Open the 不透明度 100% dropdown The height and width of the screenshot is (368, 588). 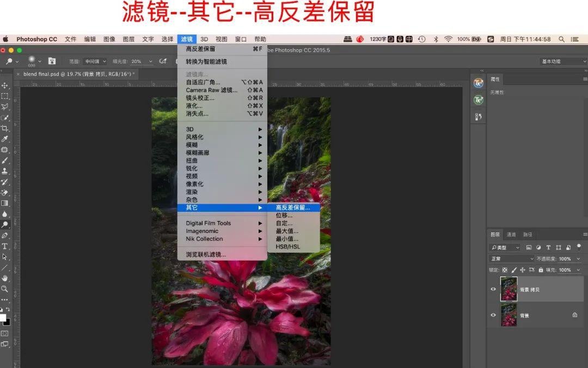click(x=578, y=259)
